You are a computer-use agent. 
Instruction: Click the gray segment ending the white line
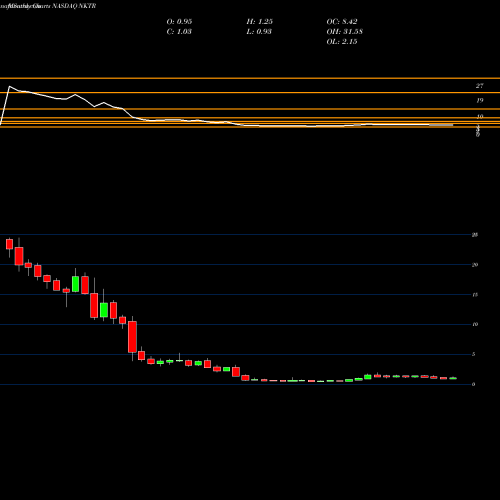click(441, 125)
